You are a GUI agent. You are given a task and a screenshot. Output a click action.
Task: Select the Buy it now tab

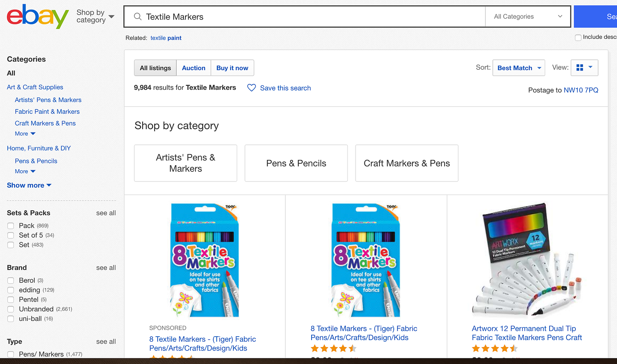tap(232, 68)
